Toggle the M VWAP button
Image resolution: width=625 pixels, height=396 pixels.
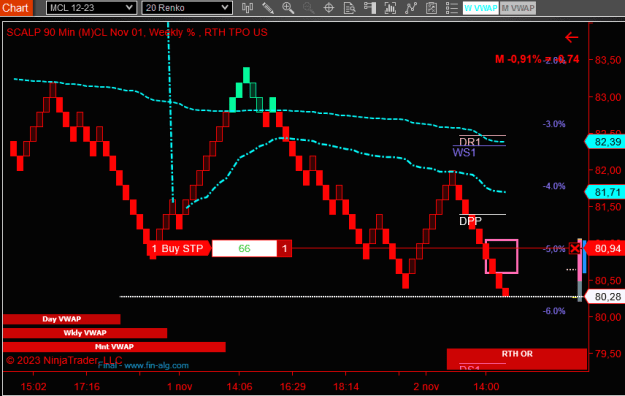coord(518,8)
